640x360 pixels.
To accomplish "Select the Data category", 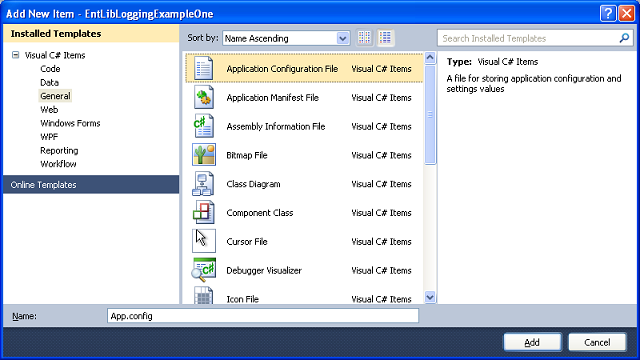I will coord(49,82).
